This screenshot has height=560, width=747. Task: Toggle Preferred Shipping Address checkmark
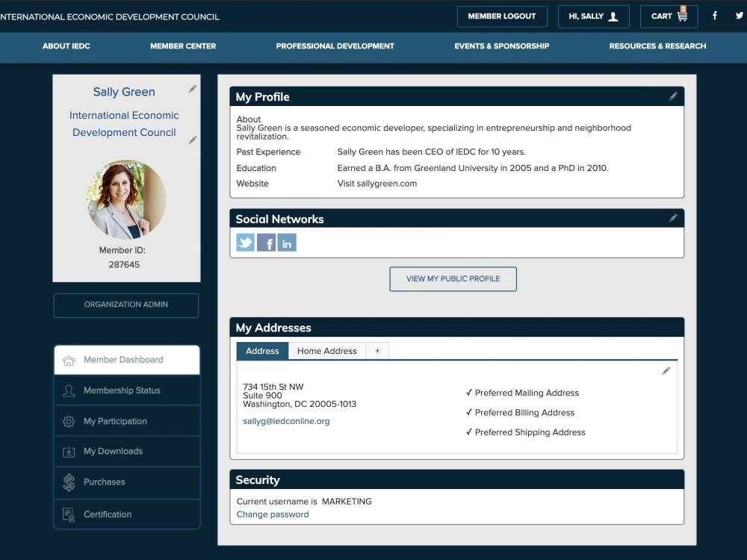pyautogui.click(x=469, y=432)
